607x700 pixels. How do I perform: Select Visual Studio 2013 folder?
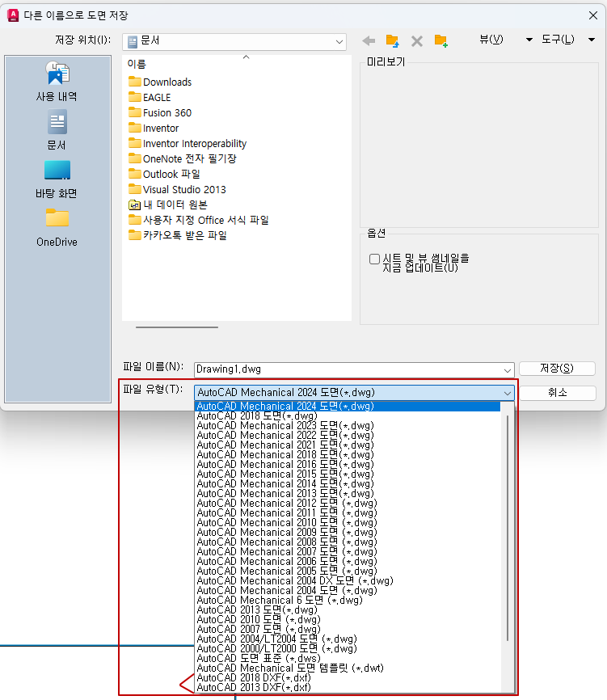[177, 189]
